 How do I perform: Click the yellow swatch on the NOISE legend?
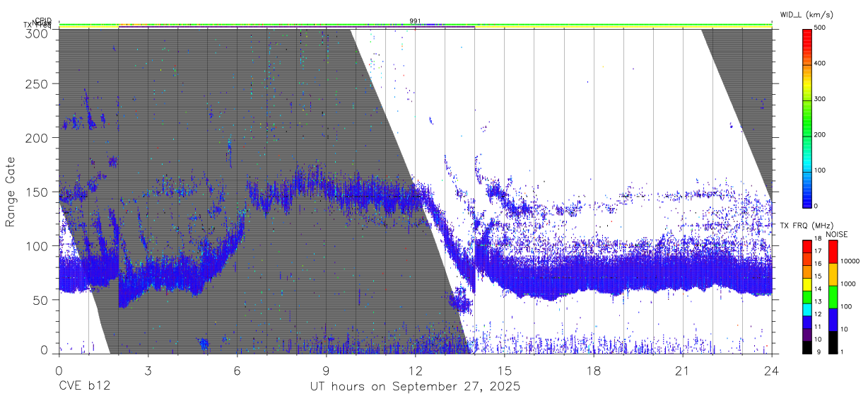pyautogui.click(x=832, y=274)
